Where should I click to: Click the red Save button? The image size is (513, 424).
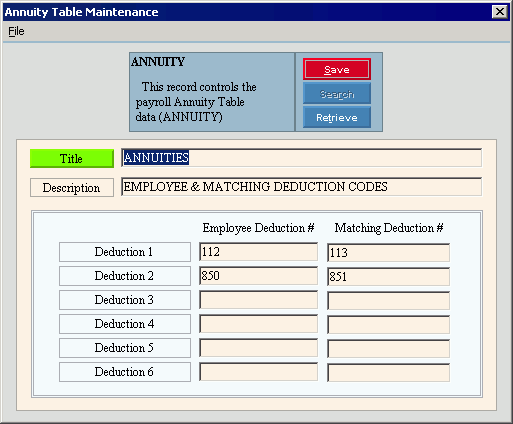point(337,69)
